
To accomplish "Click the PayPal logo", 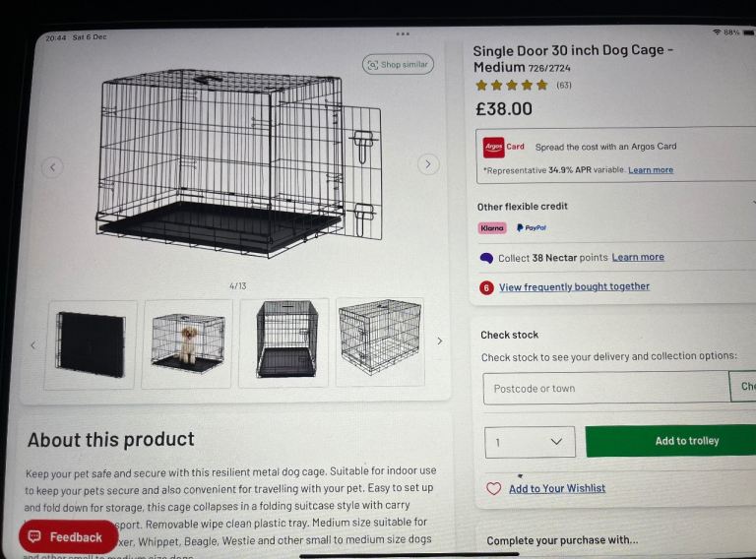I will click(x=531, y=228).
